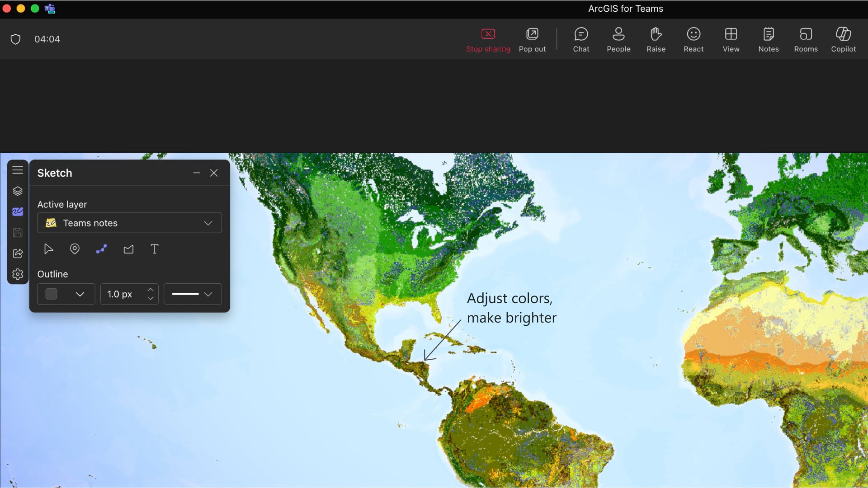
Task: Increase outline width with the up stepper
Action: [x=151, y=290]
